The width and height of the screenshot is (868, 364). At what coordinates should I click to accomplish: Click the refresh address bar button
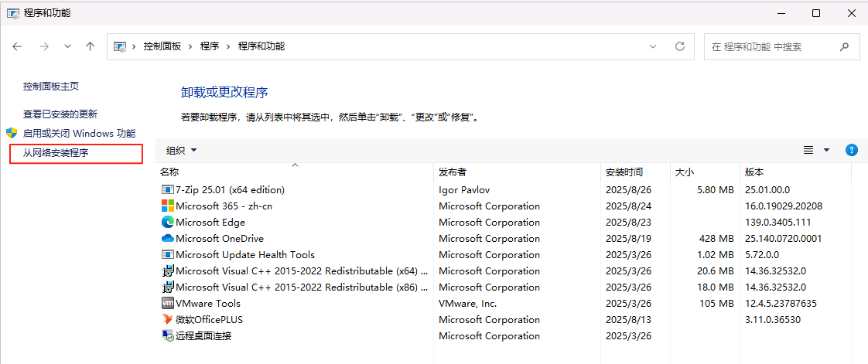[680, 46]
